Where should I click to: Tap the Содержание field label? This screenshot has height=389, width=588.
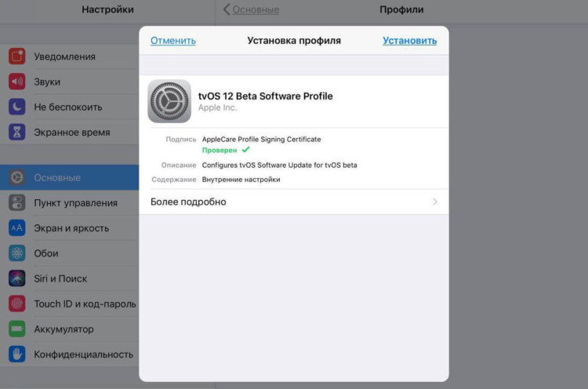point(173,180)
